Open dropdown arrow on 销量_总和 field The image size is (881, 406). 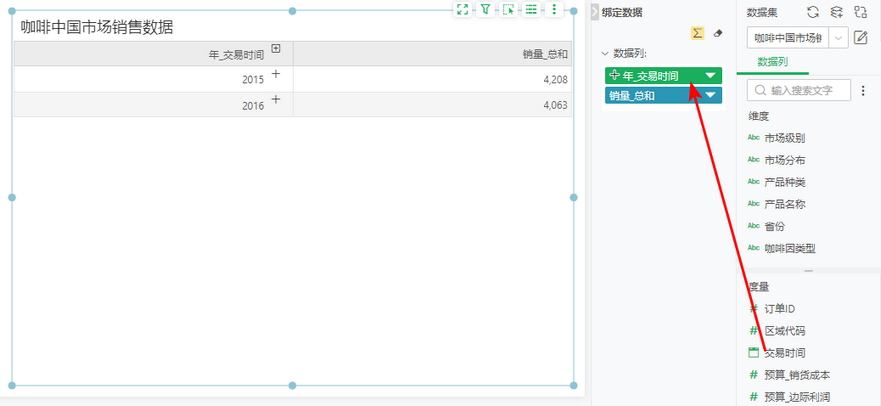click(x=710, y=95)
